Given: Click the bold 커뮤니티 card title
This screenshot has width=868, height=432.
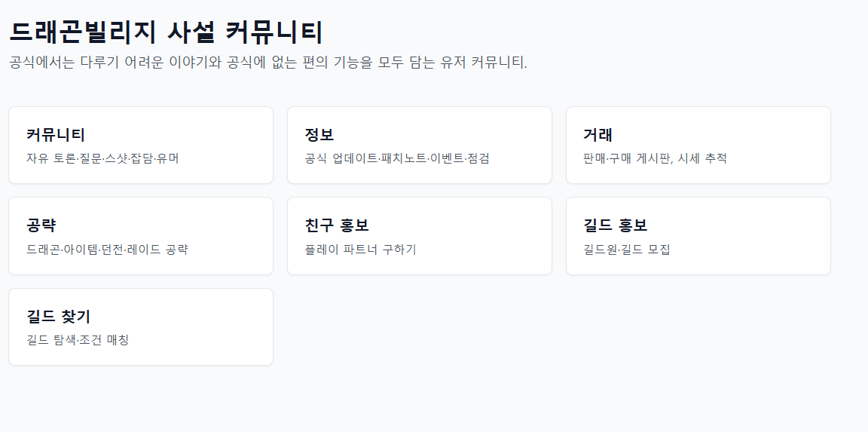Looking at the screenshot, I should point(56,135).
